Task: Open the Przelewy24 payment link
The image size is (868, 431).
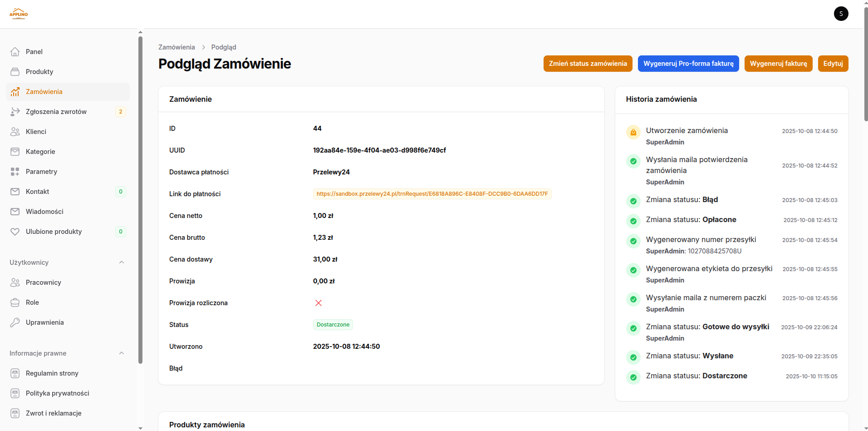Action: click(432, 194)
